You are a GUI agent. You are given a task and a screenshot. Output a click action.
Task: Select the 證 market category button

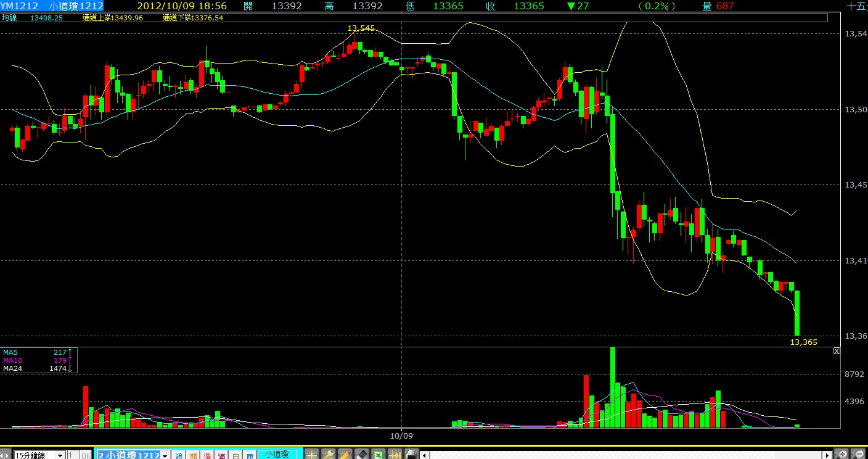point(179,455)
